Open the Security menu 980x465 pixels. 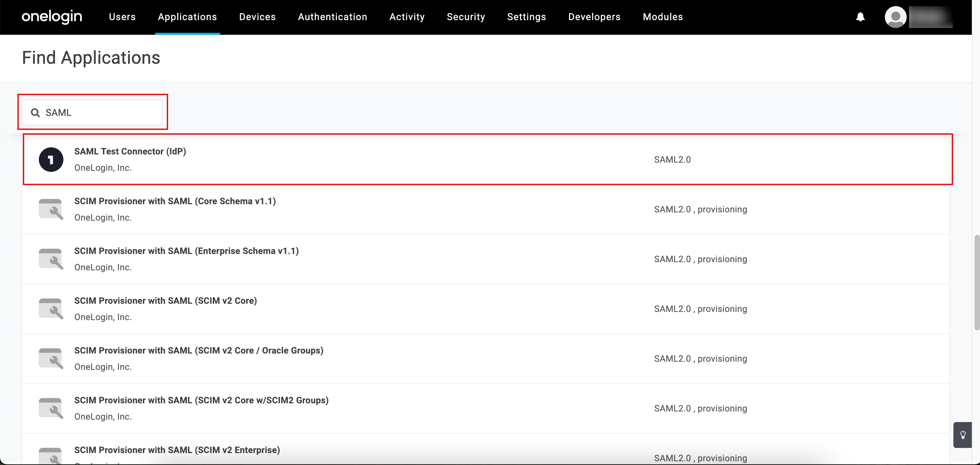click(466, 17)
